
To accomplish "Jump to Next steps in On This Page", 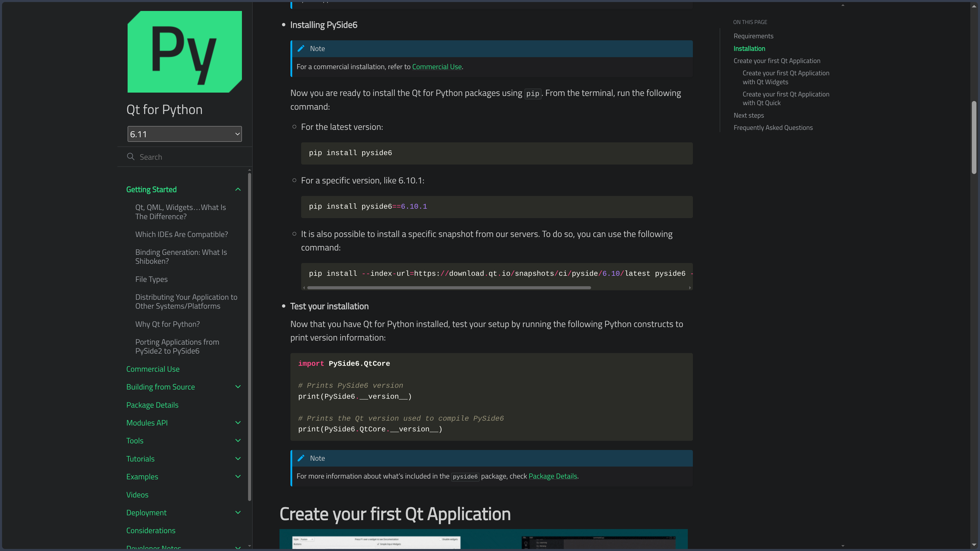I will click(x=748, y=115).
